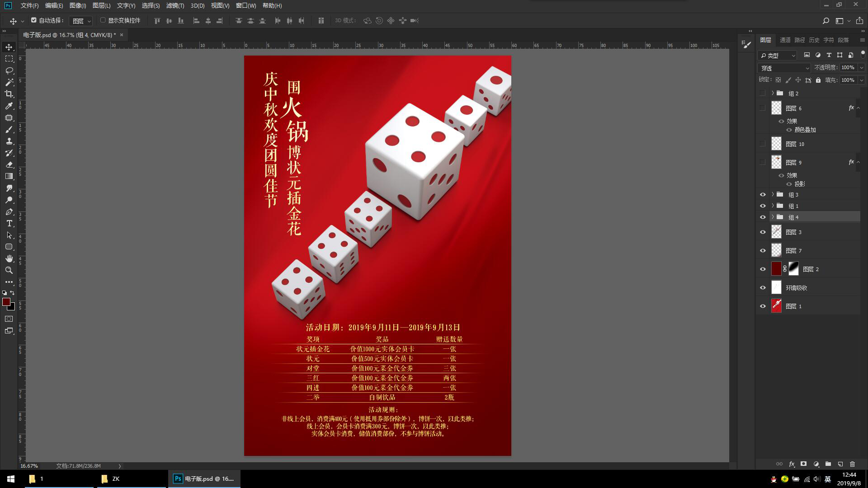Toggle Quick Mask mode
The image size is (868, 488).
(x=9, y=319)
